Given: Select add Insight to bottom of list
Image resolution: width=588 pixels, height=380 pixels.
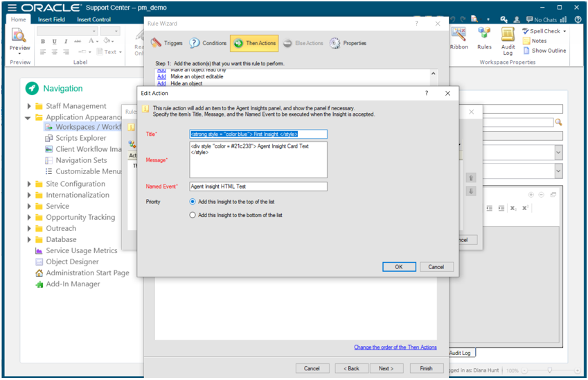Looking at the screenshot, I should coord(193,215).
